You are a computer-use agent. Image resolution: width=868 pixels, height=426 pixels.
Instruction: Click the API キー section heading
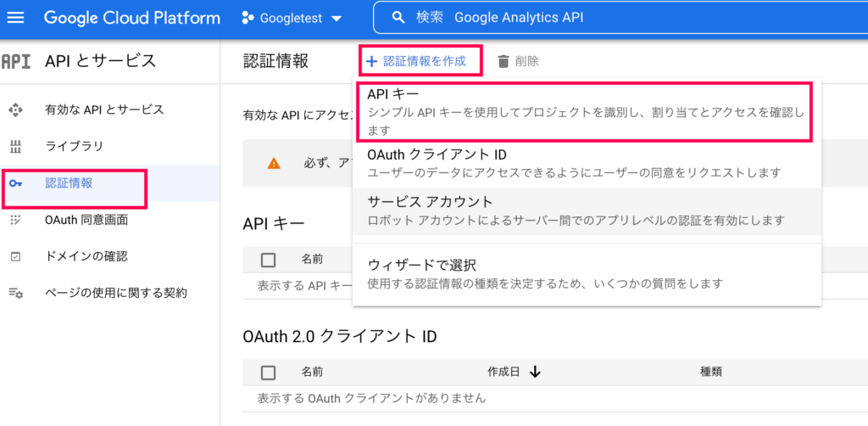(274, 223)
